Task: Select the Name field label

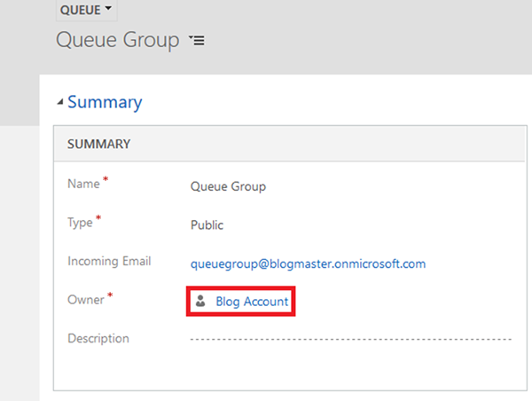Action: (84, 185)
